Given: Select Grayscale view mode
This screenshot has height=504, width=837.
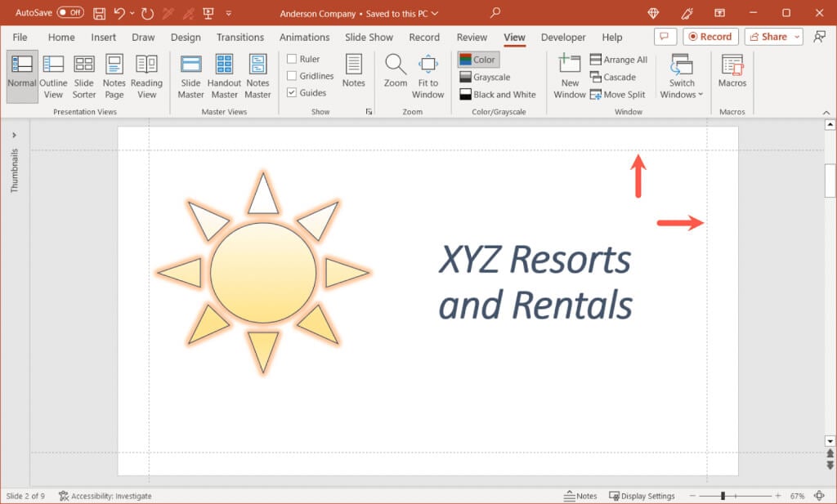Looking at the screenshot, I should coord(485,78).
